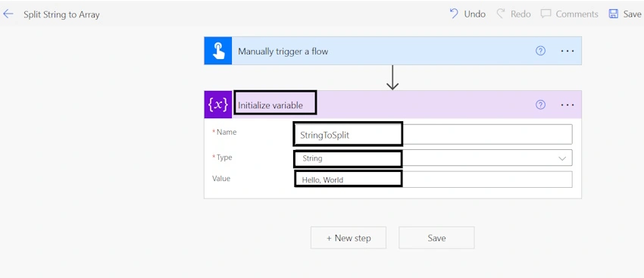Open help for Manually trigger a flow
This screenshot has height=278, width=644.
540,51
